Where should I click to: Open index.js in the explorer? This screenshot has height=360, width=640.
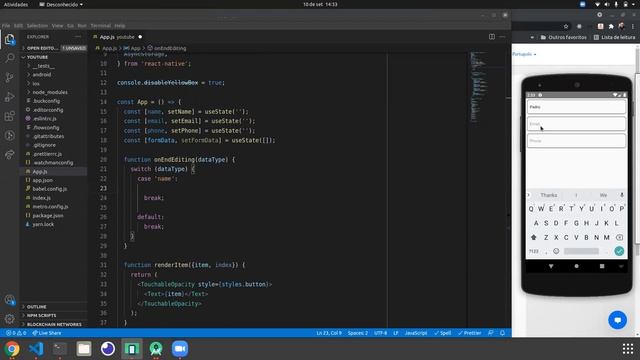click(41, 198)
